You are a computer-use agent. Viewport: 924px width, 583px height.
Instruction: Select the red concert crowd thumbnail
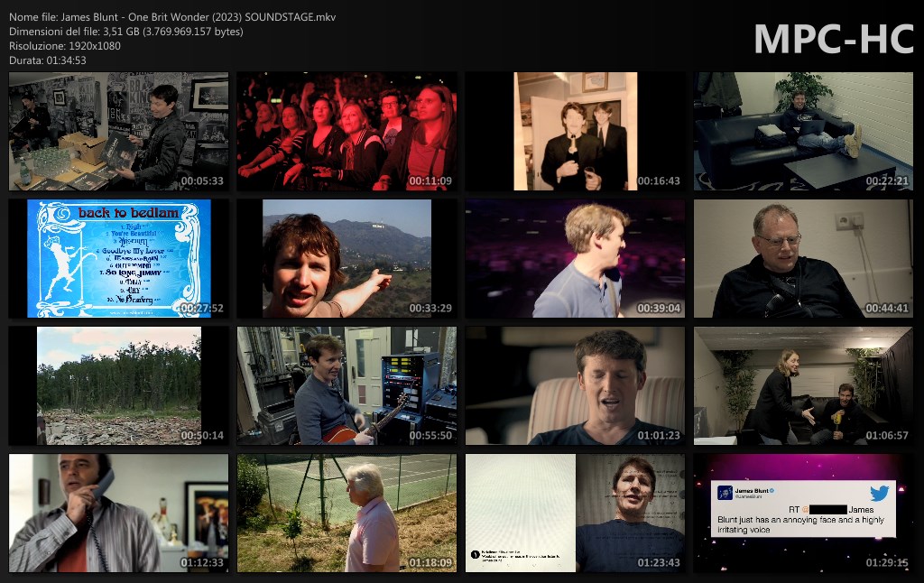tap(346, 132)
